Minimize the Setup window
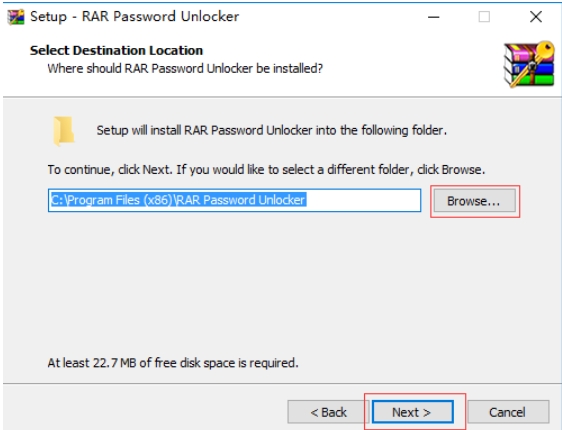This screenshot has height=430, width=562. 434,17
